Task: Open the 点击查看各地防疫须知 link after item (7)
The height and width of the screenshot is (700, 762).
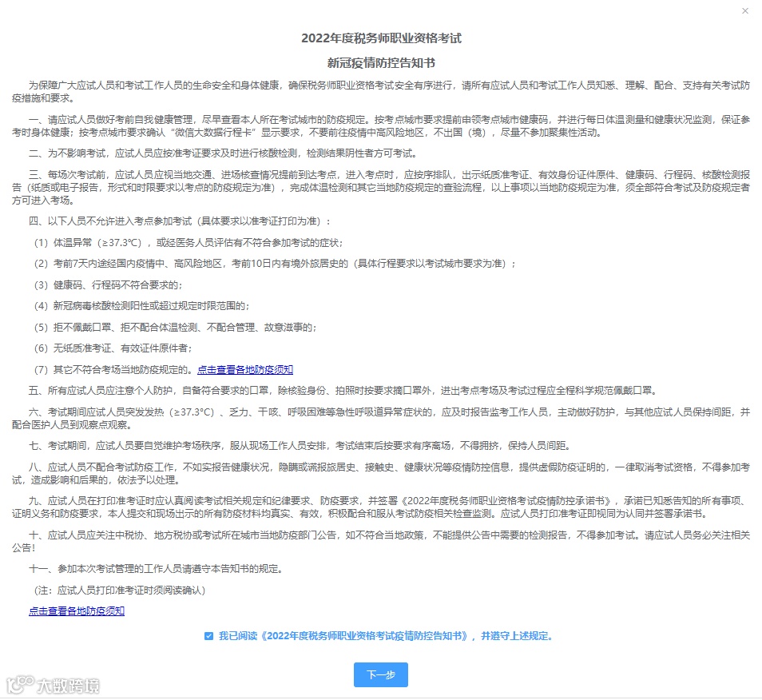Action: click(245, 369)
